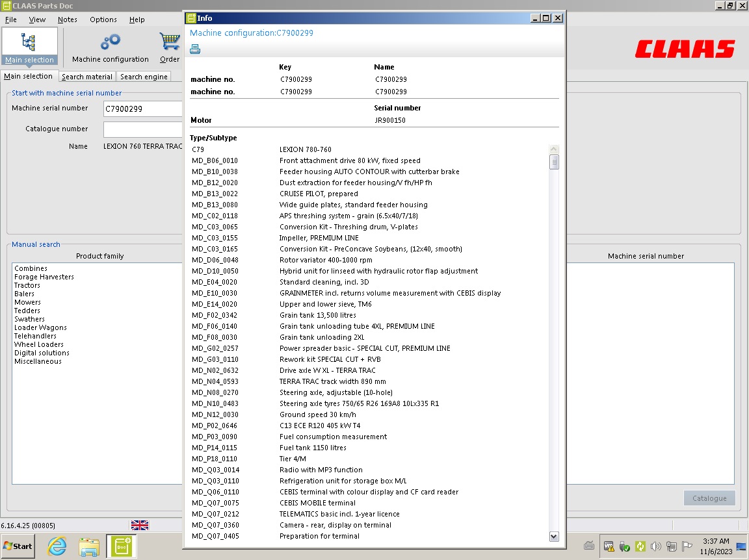Image resolution: width=749 pixels, height=560 pixels.
Task: Click the Info window title icon
Action: [x=191, y=18]
